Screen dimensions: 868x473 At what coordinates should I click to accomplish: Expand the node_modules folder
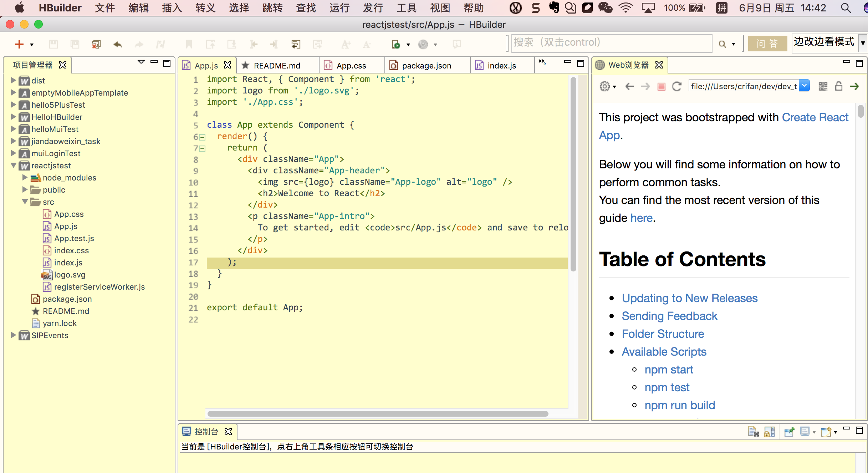click(25, 177)
